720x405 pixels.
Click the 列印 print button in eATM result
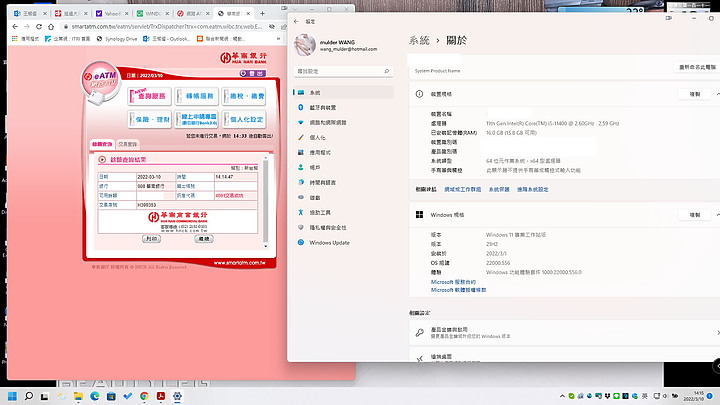click(x=151, y=239)
